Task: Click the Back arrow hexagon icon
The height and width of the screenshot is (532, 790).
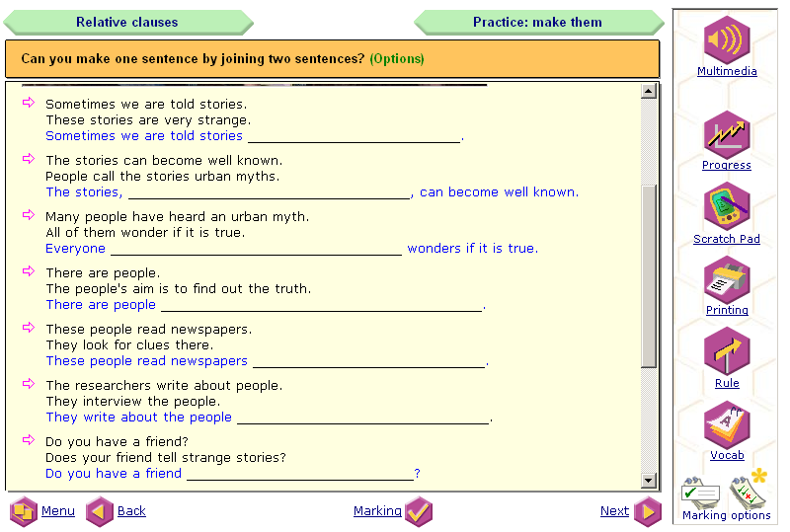Action: (x=100, y=512)
